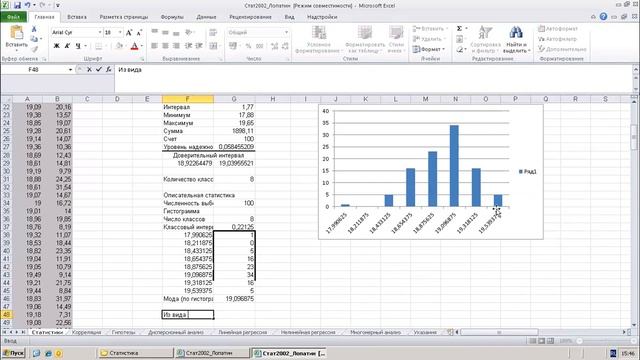Toggle Wrap Text
Viewport: 640px width, 360px height.
(213, 32)
